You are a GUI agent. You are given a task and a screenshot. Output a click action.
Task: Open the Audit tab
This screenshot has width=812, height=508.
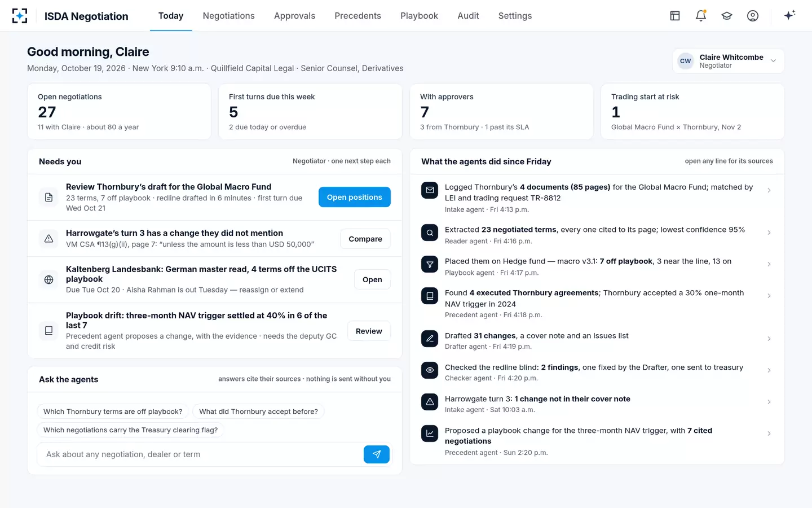point(468,16)
